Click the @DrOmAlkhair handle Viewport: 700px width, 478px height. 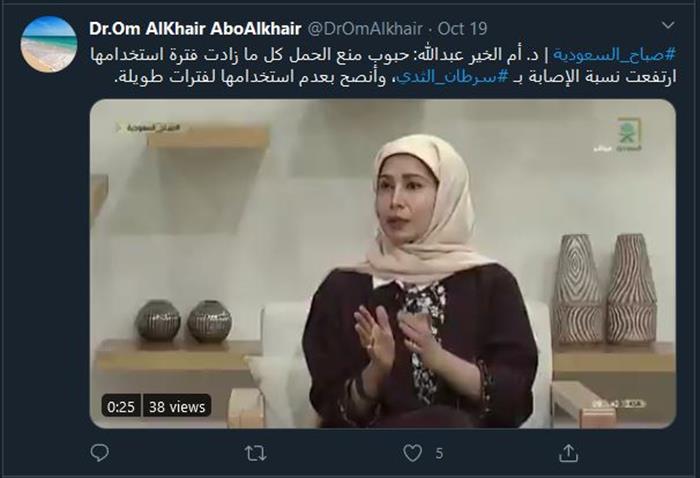click(x=365, y=29)
